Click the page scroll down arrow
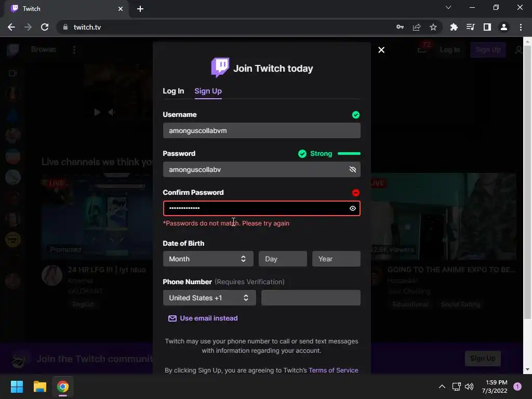This screenshot has height=399, width=532. pyautogui.click(x=527, y=369)
